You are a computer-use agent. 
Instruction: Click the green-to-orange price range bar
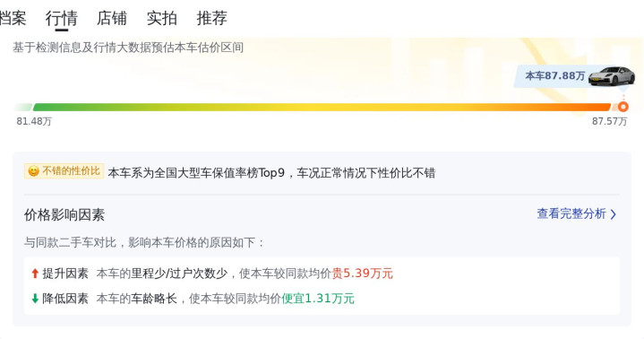pos(322,108)
